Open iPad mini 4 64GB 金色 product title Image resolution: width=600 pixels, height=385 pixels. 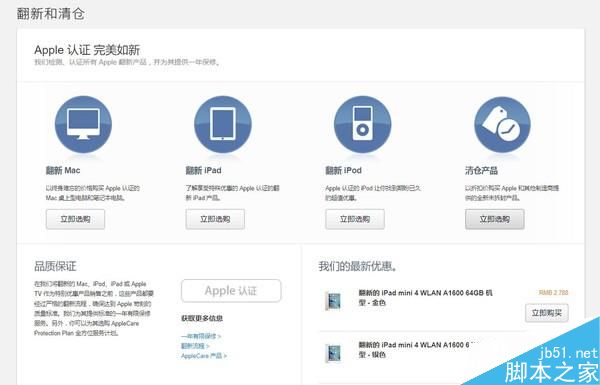pos(426,298)
